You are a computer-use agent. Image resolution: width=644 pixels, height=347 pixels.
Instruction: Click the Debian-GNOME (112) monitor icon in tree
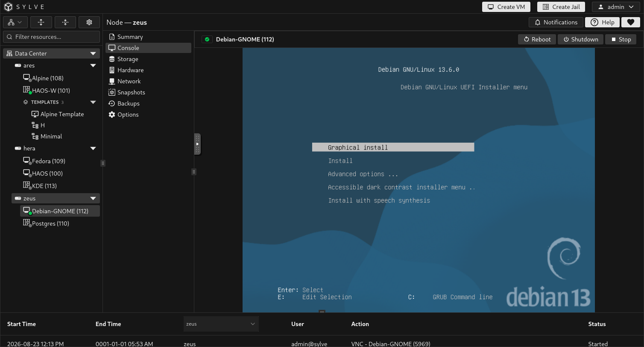27,211
